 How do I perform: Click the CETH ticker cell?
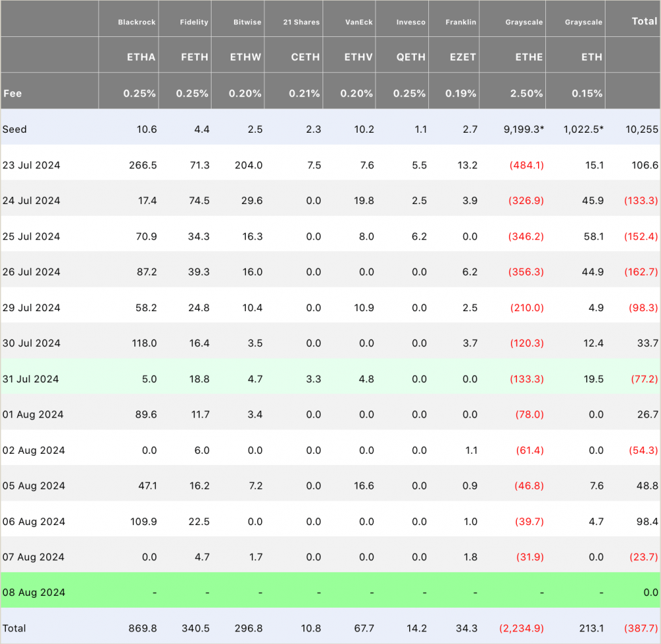point(305,57)
